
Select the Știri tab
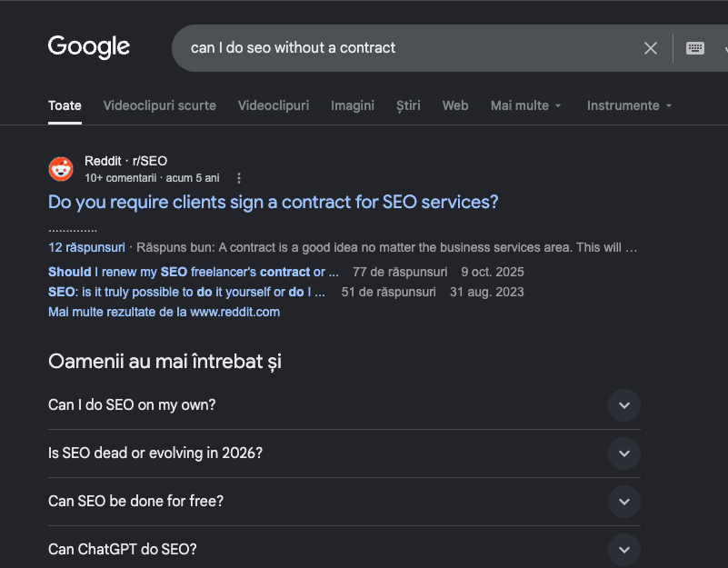[408, 105]
